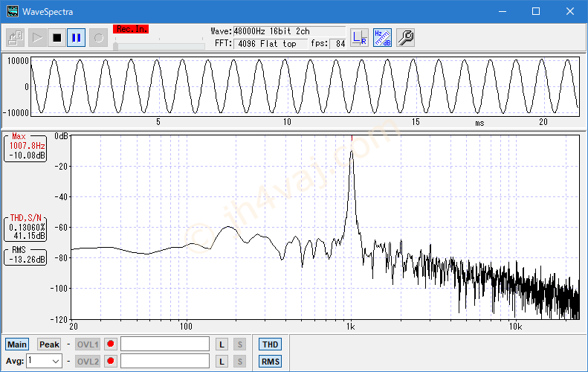Click the S button in the OVL2 row
588x372 pixels.
pyautogui.click(x=239, y=362)
